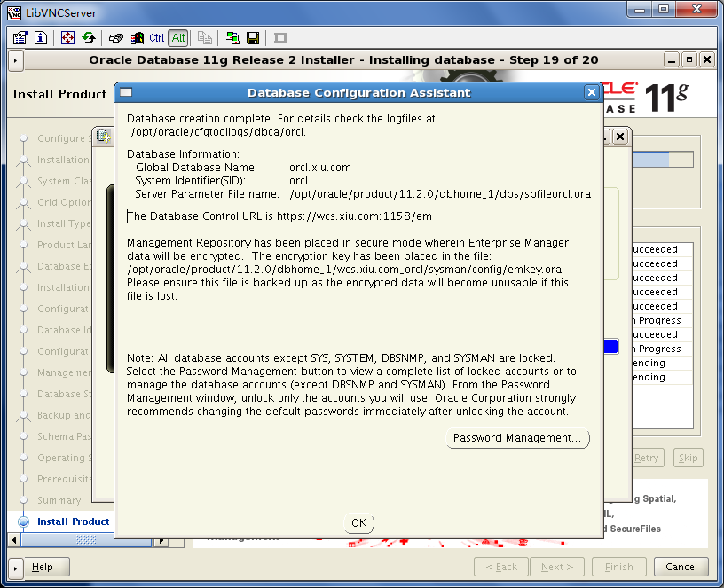Save connection info with the floppy disk icon
Image resolution: width=724 pixels, height=588 pixels.
tap(253, 38)
